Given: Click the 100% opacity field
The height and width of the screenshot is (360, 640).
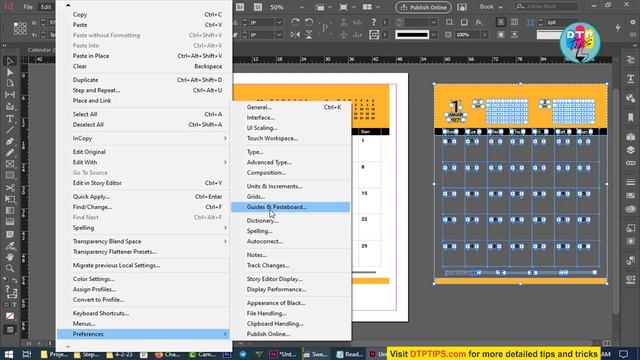Looking at the screenshot, I should tap(467, 35).
